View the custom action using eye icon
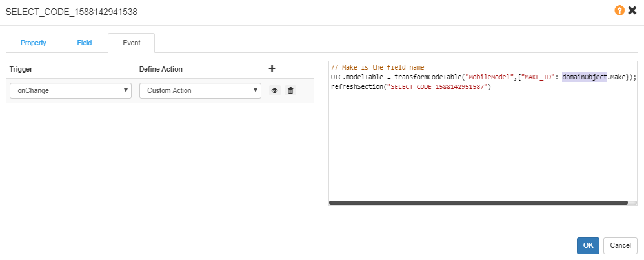 (274, 91)
